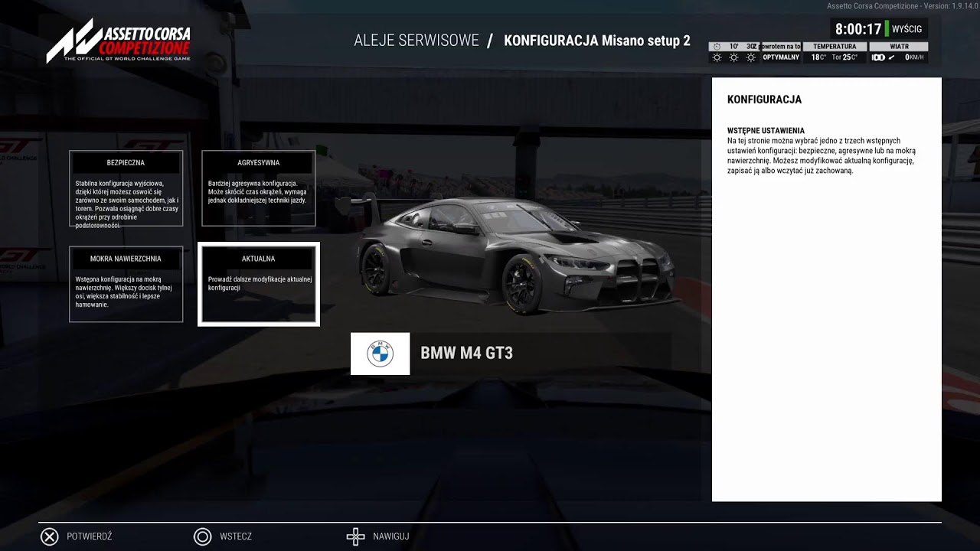Click the cross POTWIERDŹ button icon
Image resolution: width=980 pixels, height=551 pixels.
point(49,536)
